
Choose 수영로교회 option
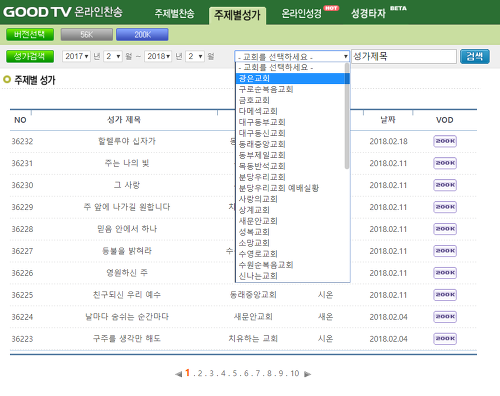pos(290,254)
